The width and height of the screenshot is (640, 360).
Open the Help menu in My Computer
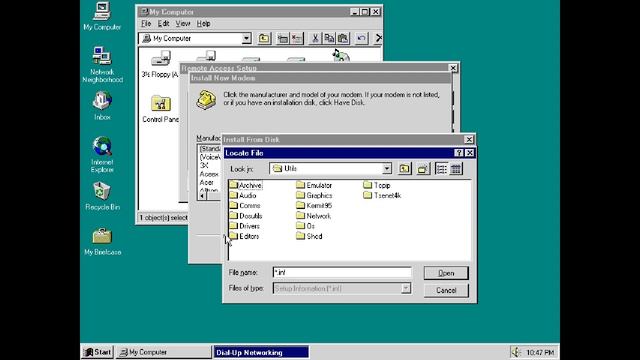point(203,24)
